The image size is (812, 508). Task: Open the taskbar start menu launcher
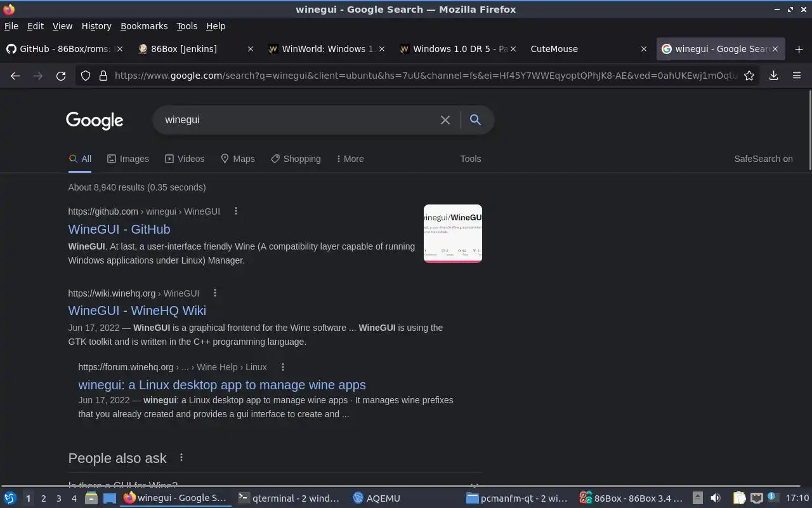[10, 498]
